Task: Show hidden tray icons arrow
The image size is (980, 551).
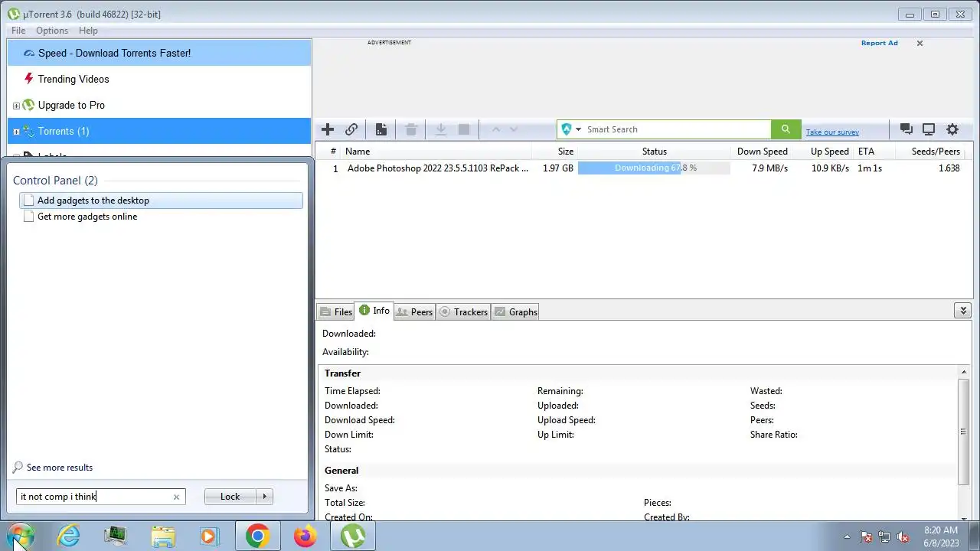Action: pos(847,536)
